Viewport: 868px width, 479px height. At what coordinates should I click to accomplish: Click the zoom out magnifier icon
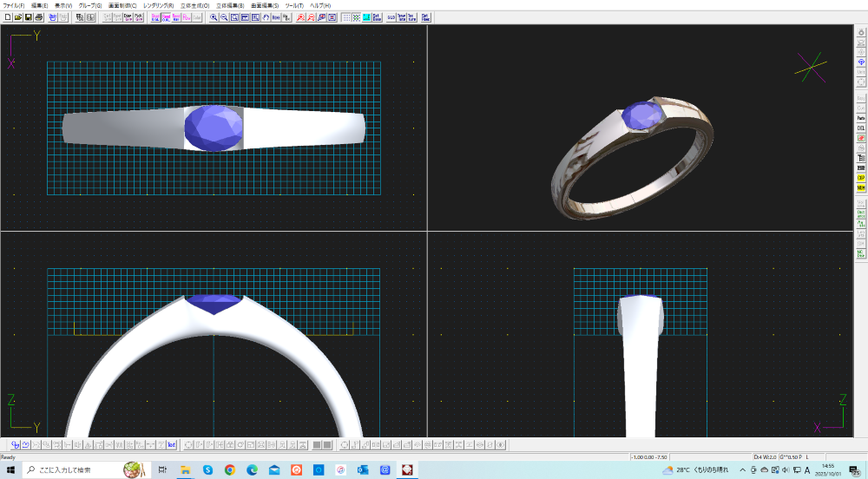click(x=224, y=17)
